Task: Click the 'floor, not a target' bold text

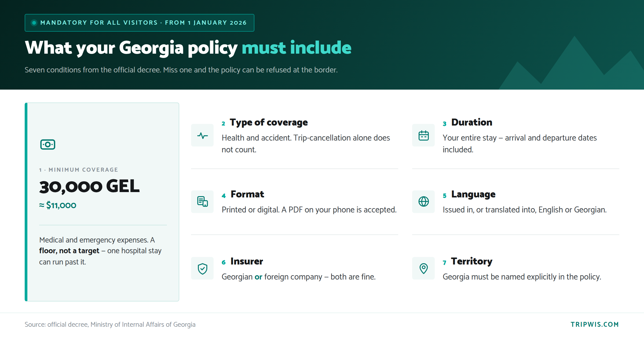Action: (69, 251)
